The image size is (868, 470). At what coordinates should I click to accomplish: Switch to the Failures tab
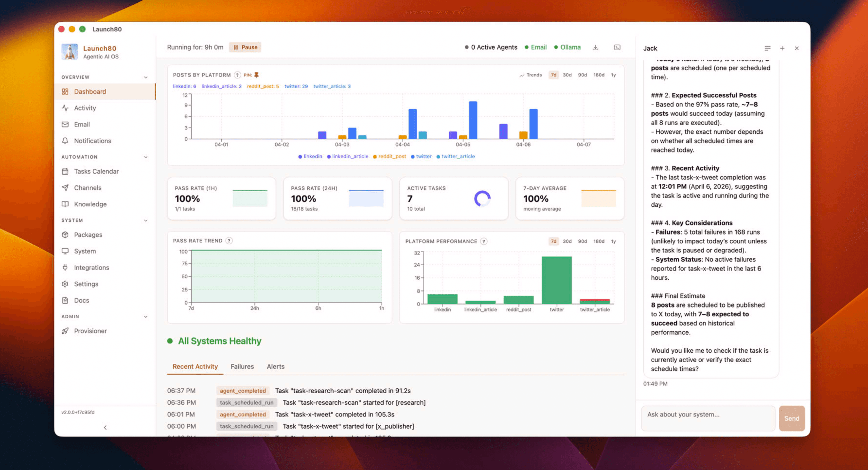pos(242,367)
